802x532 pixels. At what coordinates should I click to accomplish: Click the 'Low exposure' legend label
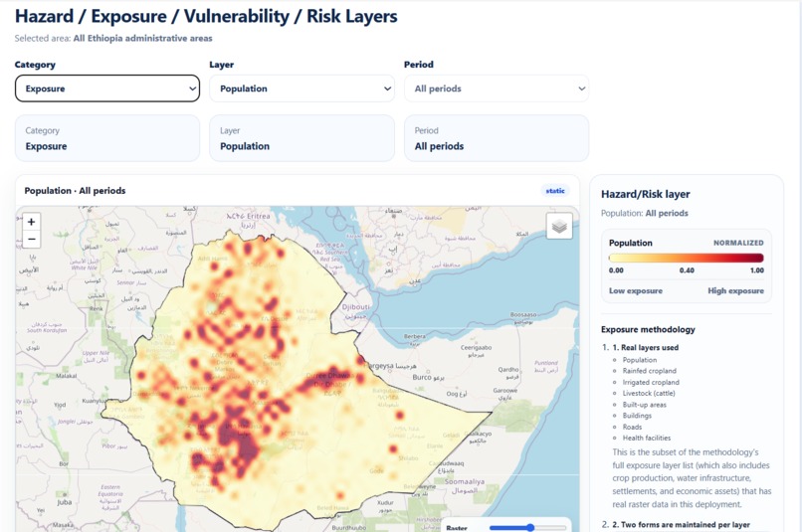click(635, 290)
